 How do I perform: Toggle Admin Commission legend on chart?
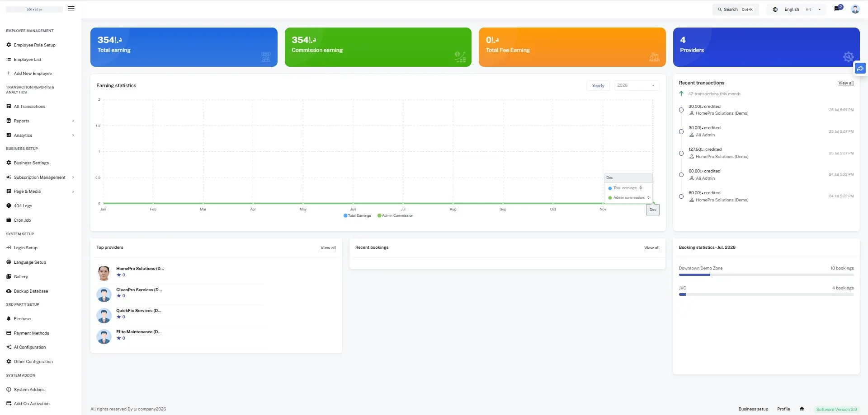(x=395, y=215)
